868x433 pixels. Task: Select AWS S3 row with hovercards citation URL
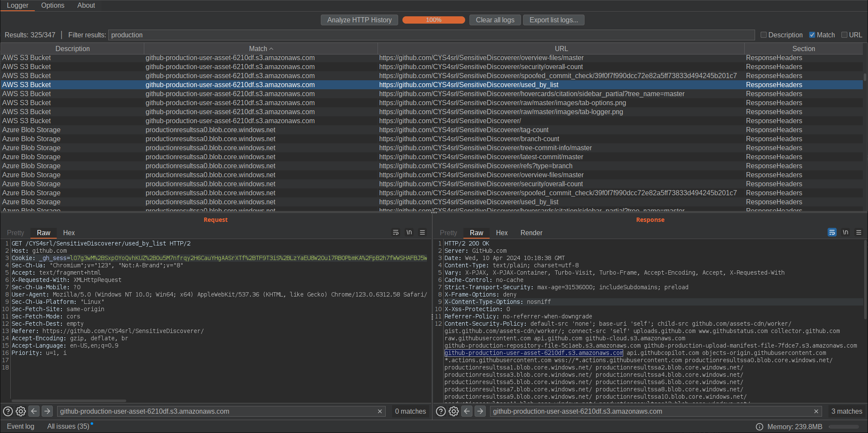click(432, 94)
